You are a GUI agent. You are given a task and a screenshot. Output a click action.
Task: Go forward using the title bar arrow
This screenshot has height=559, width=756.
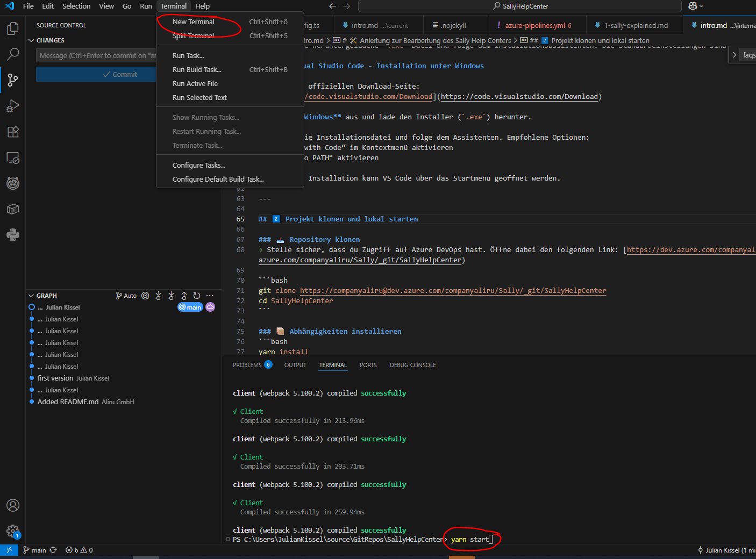click(x=347, y=6)
